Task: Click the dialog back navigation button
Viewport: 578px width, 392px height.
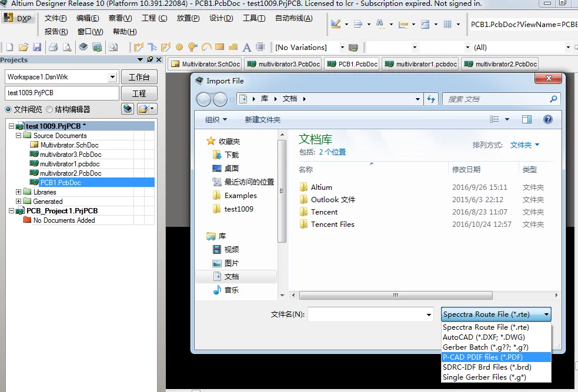Action: click(203, 99)
